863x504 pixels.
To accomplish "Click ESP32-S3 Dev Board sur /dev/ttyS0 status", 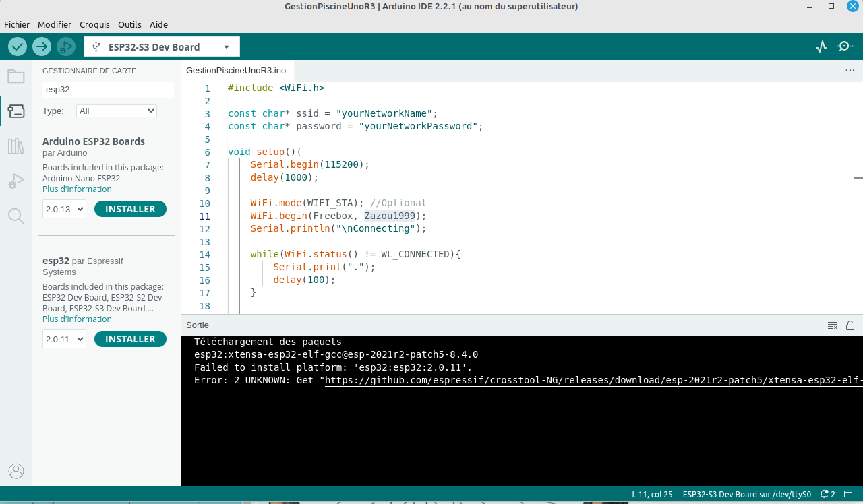I will (x=746, y=494).
